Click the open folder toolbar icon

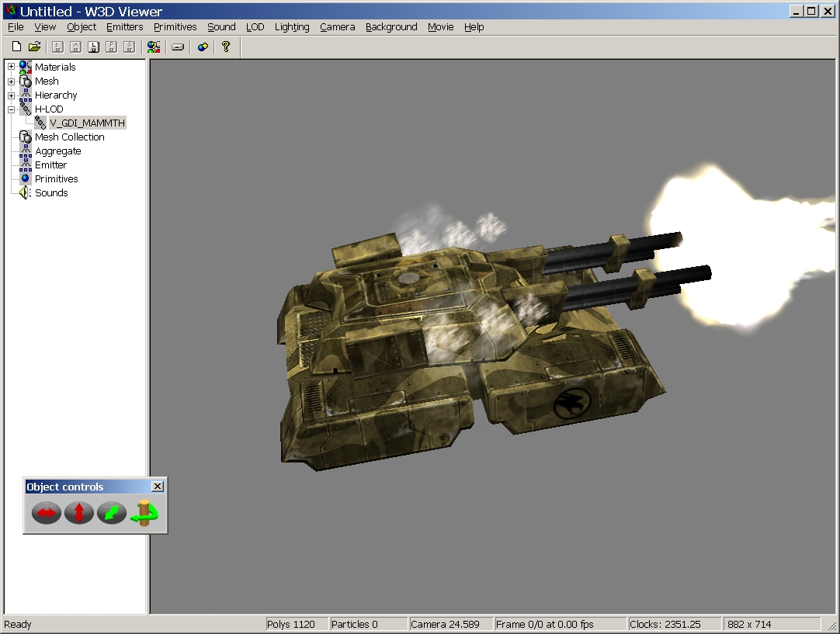click(x=34, y=47)
